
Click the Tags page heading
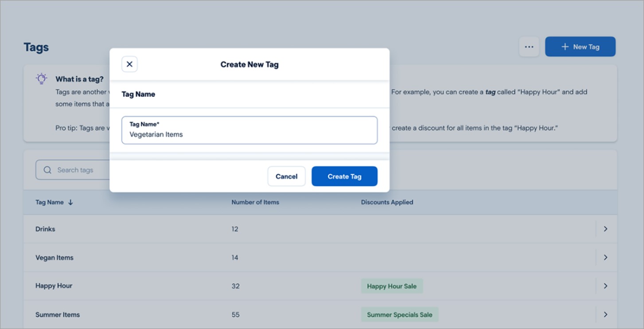[36, 47]
